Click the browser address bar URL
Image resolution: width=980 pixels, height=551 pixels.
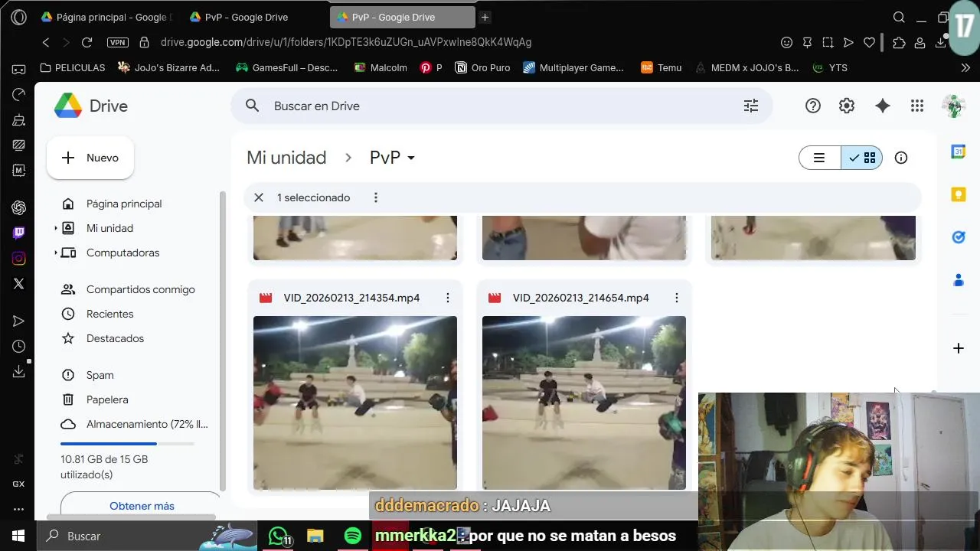click(x=346, y=43)
